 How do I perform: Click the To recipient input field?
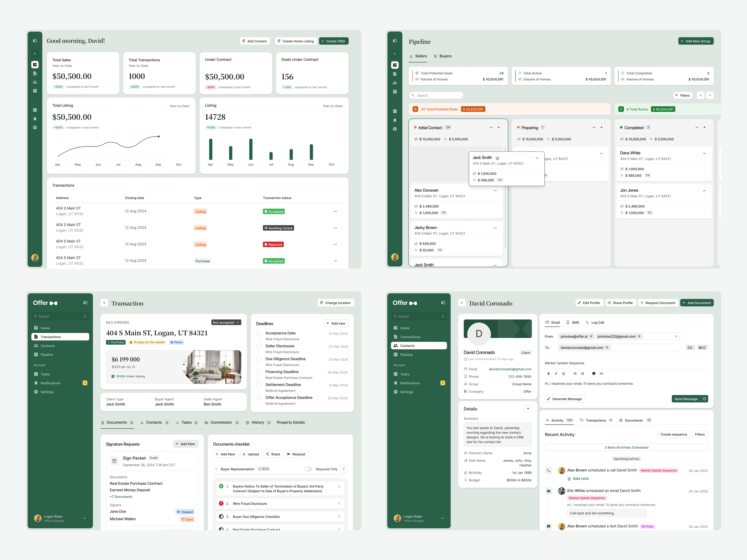coord(619,347)
